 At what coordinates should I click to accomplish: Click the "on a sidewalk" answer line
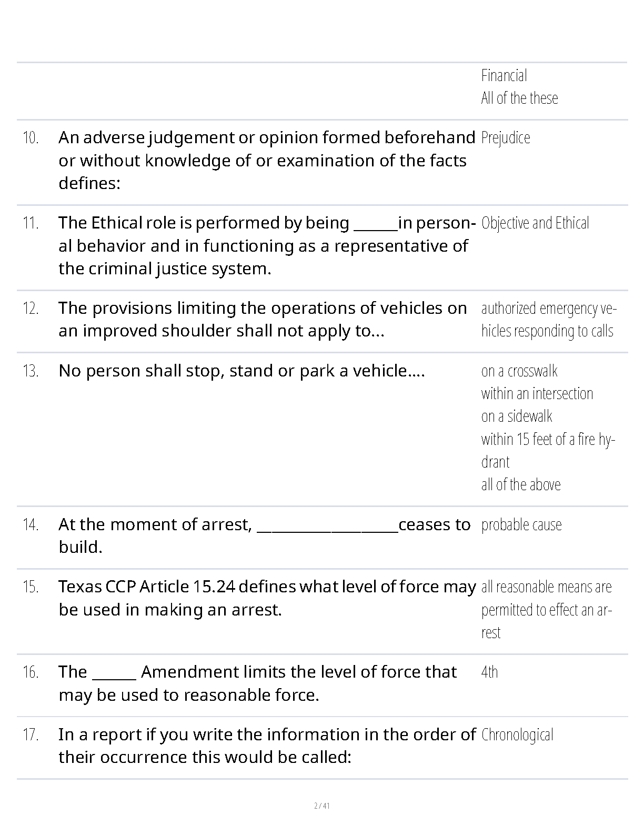517,416
